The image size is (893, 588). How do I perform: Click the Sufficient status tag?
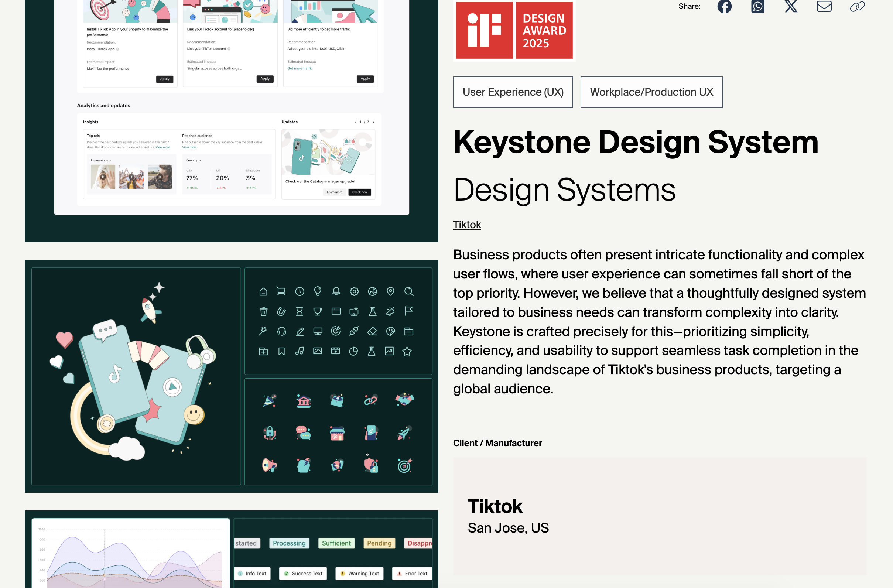[x=336, y=543]
